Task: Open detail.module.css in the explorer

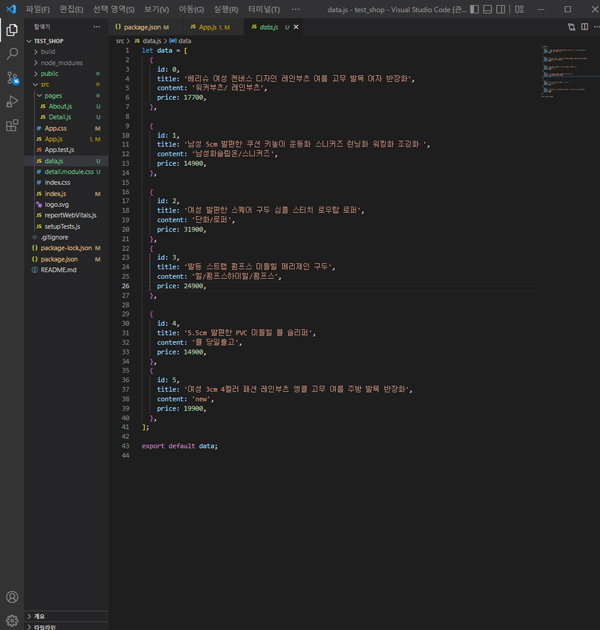Action: tap(66, 172)
